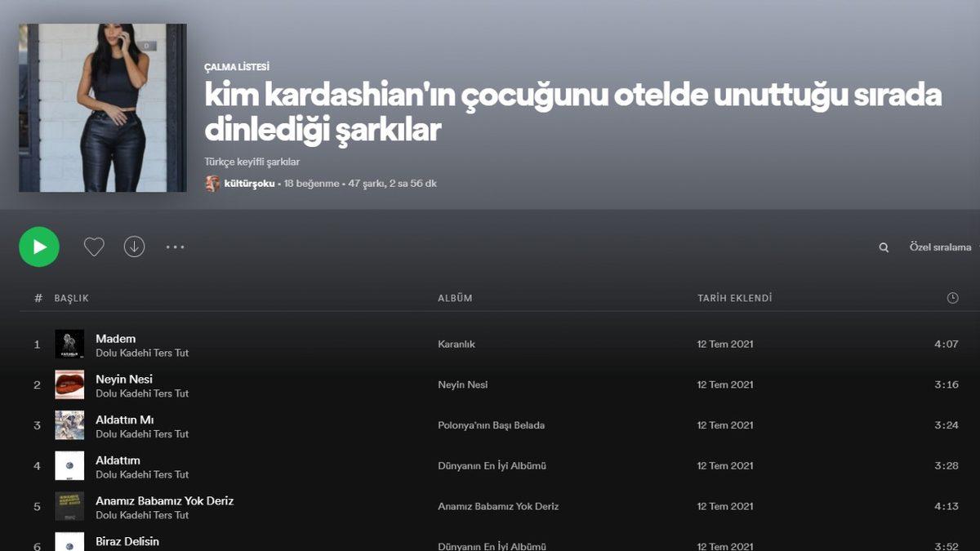The height and width of the screenshot is (551, 980).
Task: Click the green Play button
Action: click(39, 246)
